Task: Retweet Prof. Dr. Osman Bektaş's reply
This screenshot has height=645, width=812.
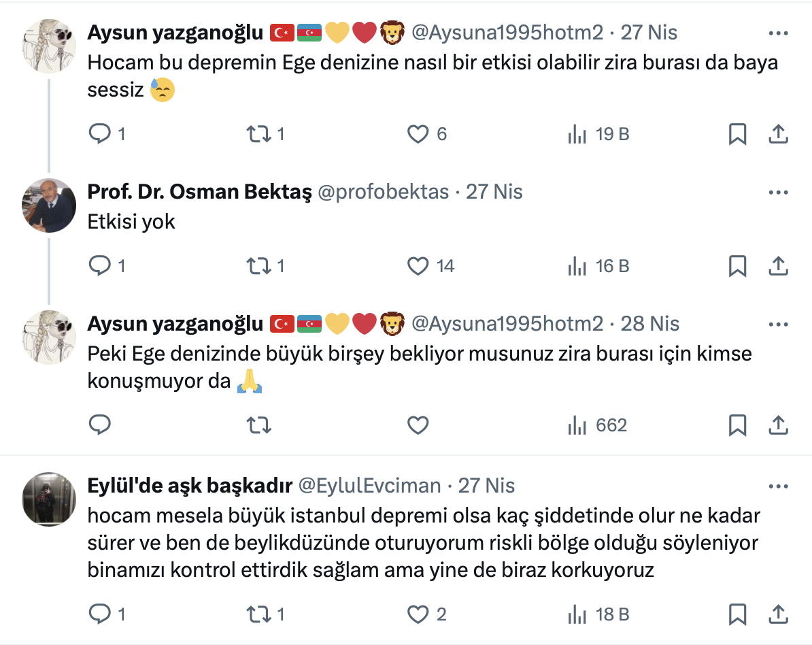Action: coord(258,265)
